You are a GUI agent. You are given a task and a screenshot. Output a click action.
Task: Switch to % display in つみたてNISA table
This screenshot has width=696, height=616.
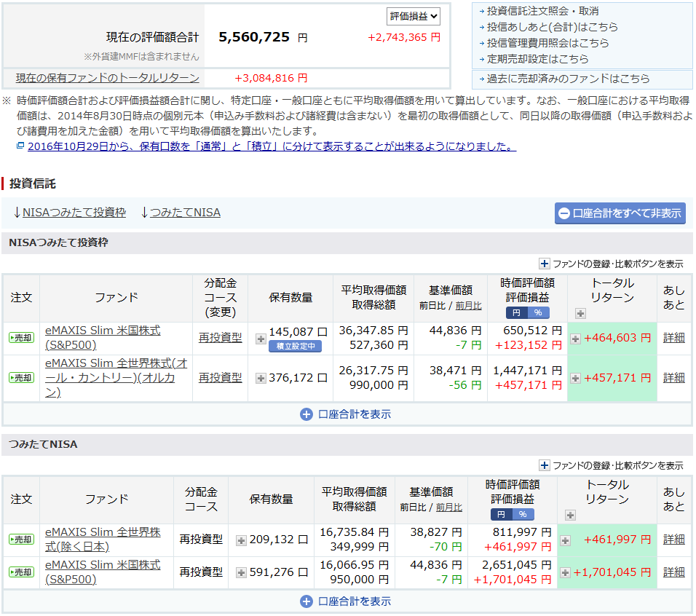[x=523, y=514]
